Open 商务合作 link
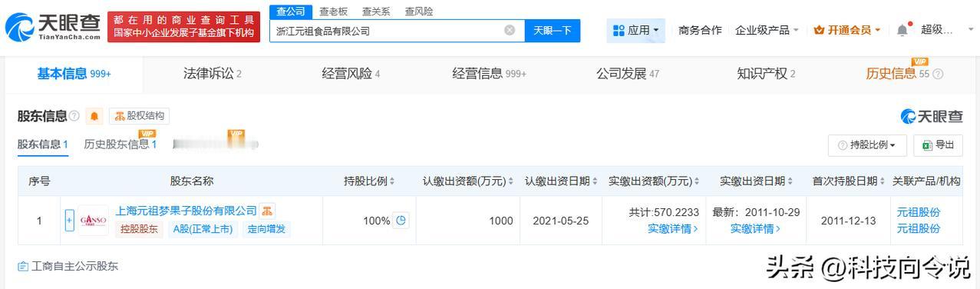This screenshot has height=289, width=980. tap(700, 30)
